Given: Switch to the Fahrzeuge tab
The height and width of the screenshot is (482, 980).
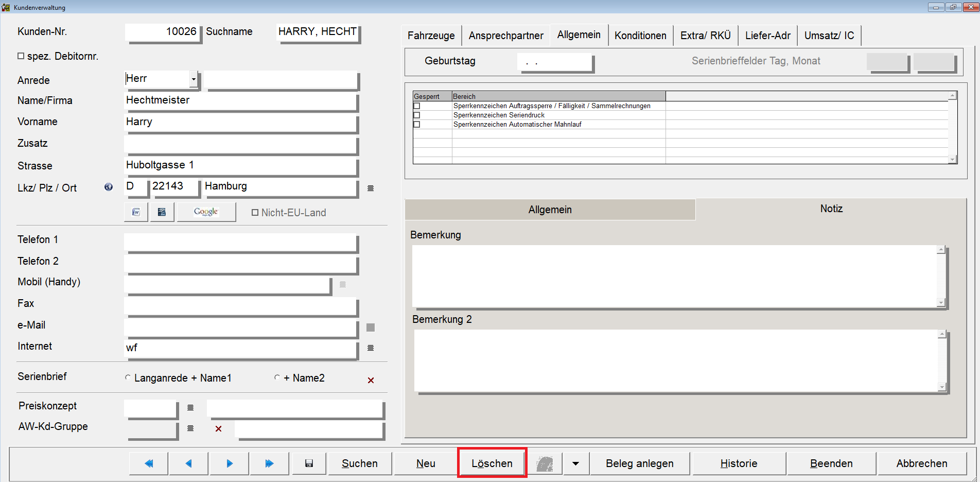Looking at the screenshot, I should [431, 36].
